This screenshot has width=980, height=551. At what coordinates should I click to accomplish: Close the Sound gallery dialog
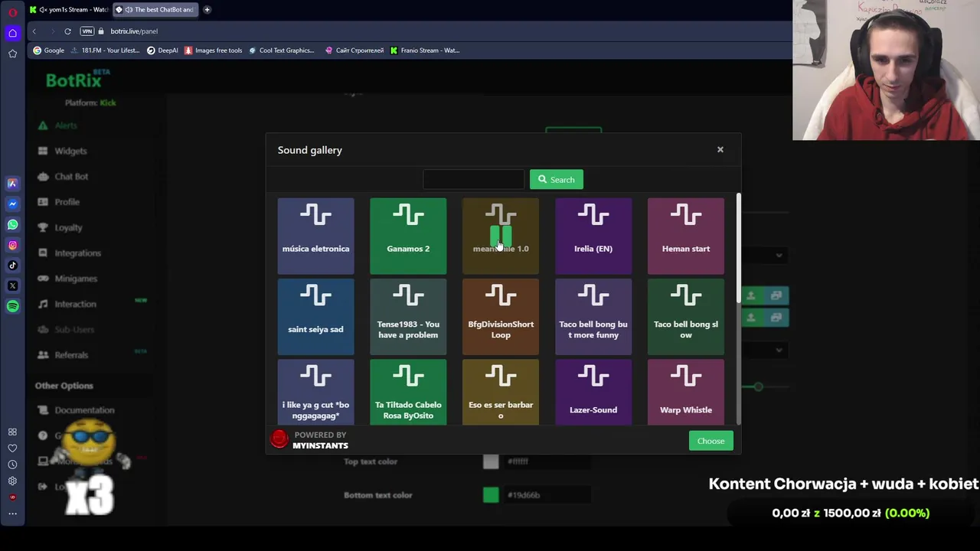coord(720,149)
